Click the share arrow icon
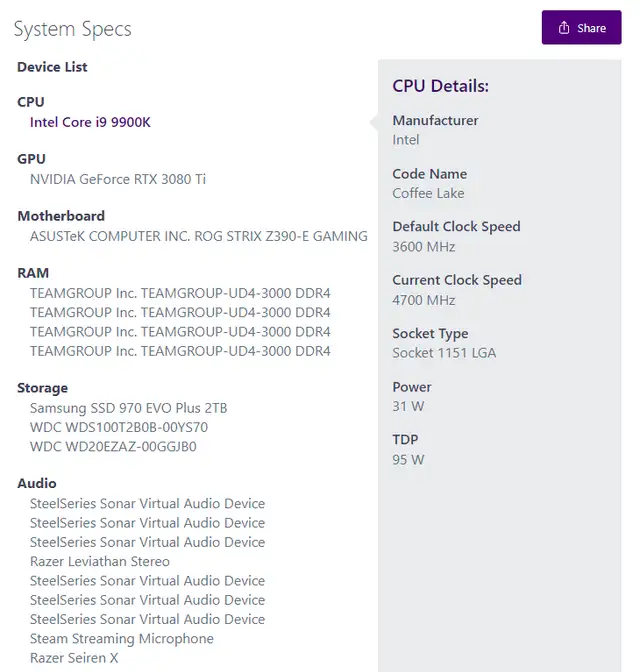Viewport: 640px width, 672px height. pyautogui.click(x=564, y=28)
